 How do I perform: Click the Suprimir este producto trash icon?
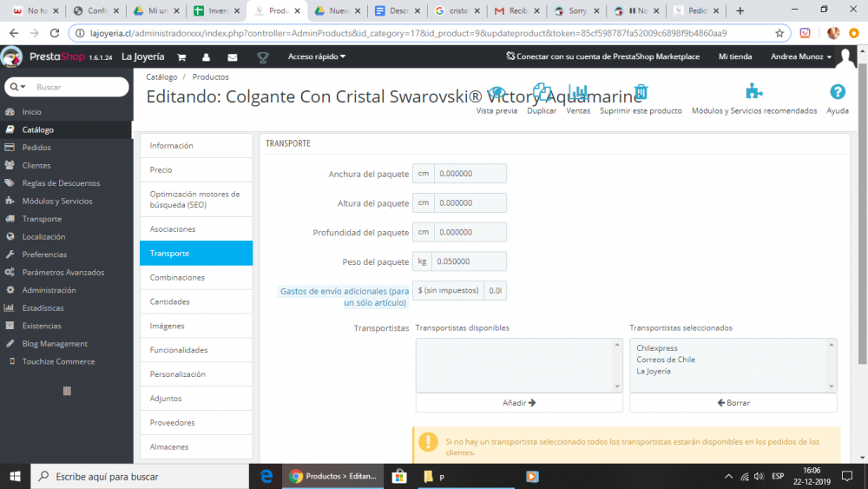click(x=641, y=92)
